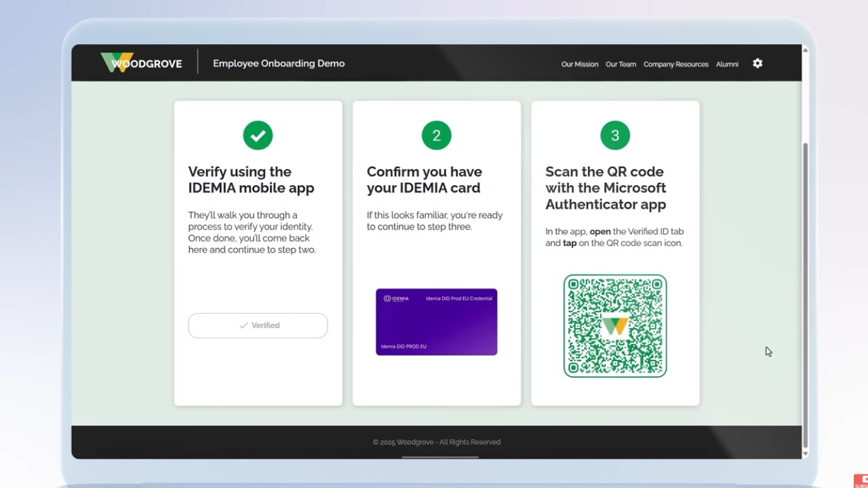Click heading Verify using the IDEMIA mobile app
The width and height of the screenshot is (868, 488).
[251, 180]
